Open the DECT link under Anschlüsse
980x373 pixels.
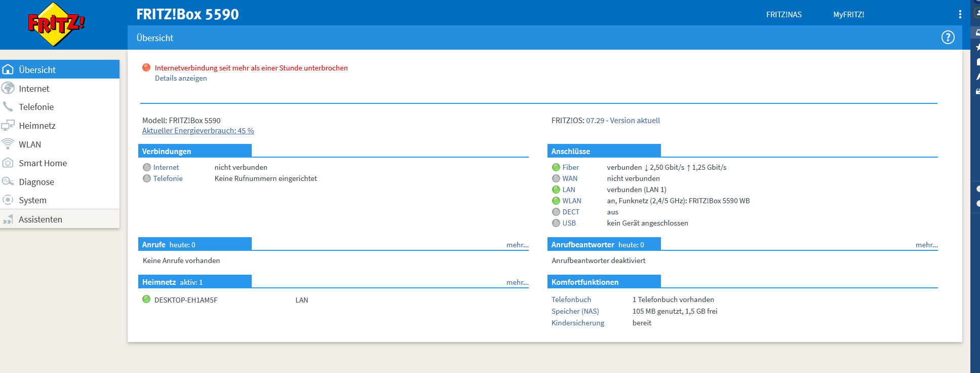click(571, 212)
